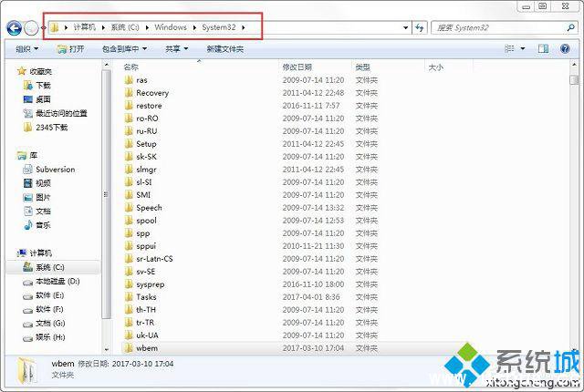Select the ras folder icon
Screen dimensions: 584x392
point(129,80)
